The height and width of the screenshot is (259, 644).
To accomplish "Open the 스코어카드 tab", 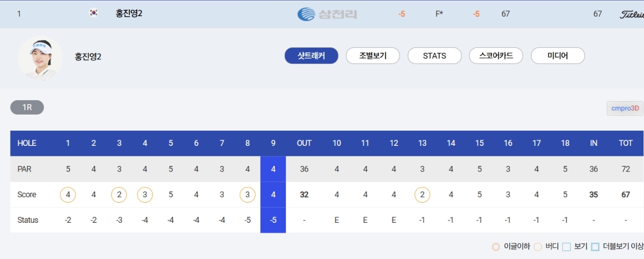I will coord(496,56).
